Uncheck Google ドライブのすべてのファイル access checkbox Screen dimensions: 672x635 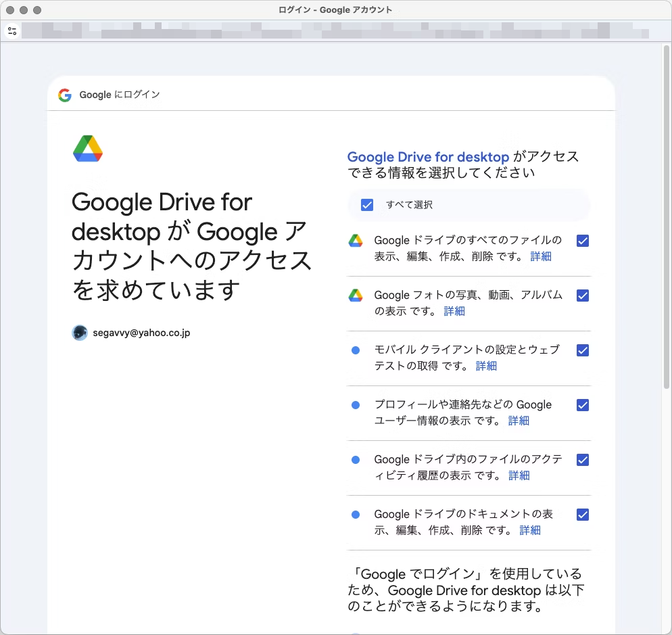pos(583,241)
